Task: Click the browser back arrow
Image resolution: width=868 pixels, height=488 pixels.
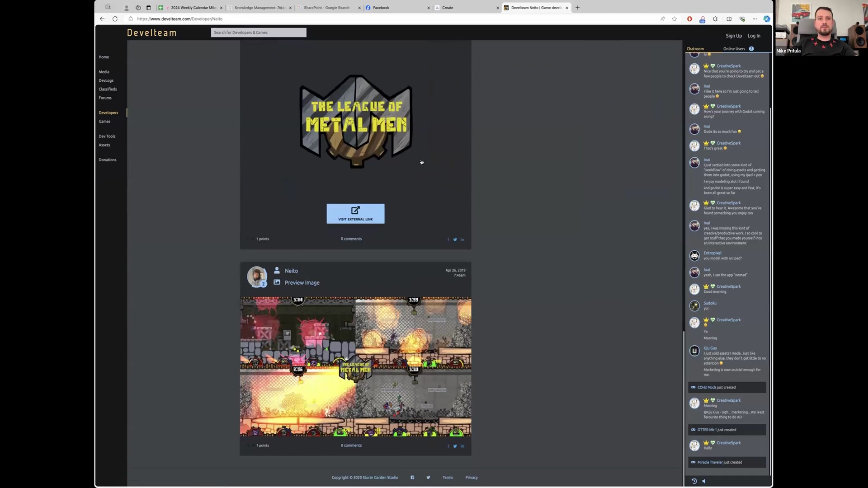Action: pyautogui.click(x=102, y=19)
